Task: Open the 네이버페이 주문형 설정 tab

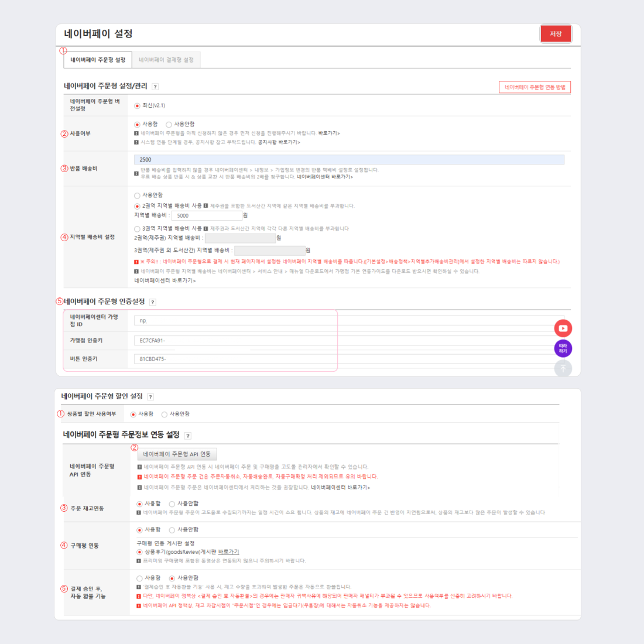Action: 98,60
